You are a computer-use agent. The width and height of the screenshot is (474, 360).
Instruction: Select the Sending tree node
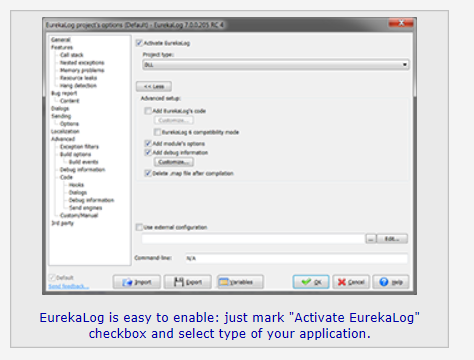pyautogui.click(x=61, y=116)
